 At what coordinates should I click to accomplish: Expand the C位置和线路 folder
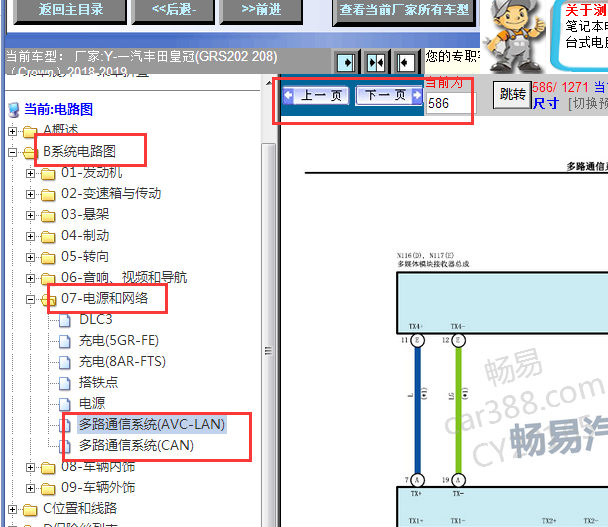coord(12,509)
